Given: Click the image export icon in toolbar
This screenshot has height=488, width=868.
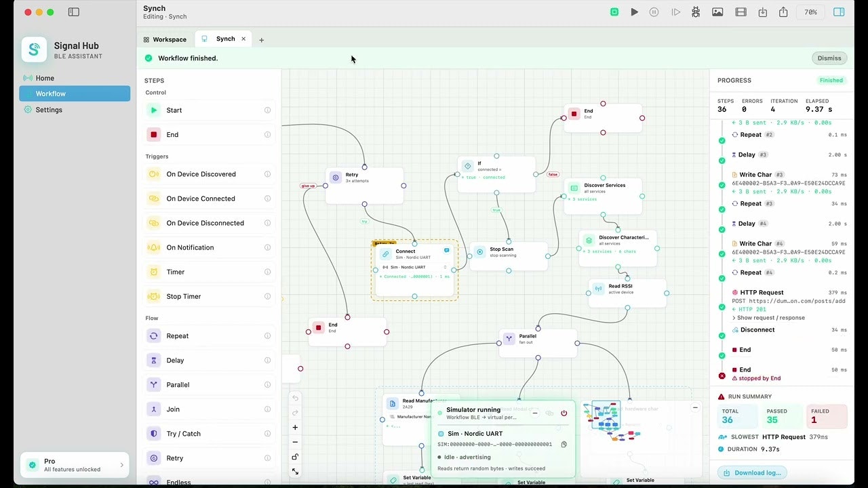Looking at the screenshot, I should coord(717,12).
